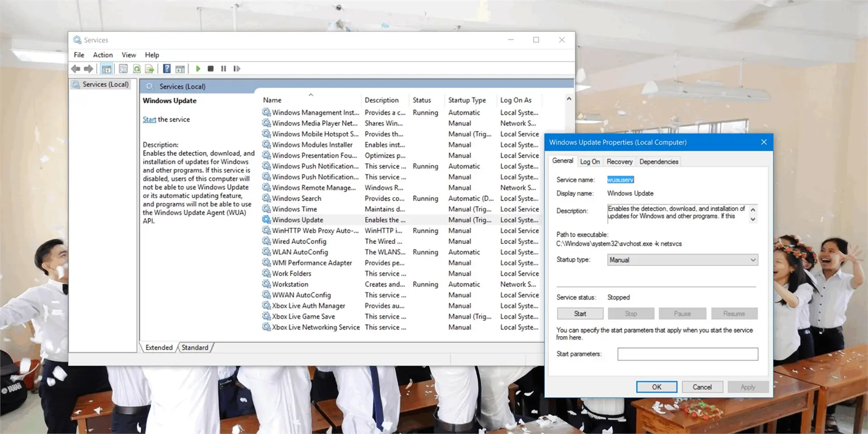Export the services list using the export icon
Viewport: 868px width, 434px height.
pyautogui.click(x=150, y=69)
